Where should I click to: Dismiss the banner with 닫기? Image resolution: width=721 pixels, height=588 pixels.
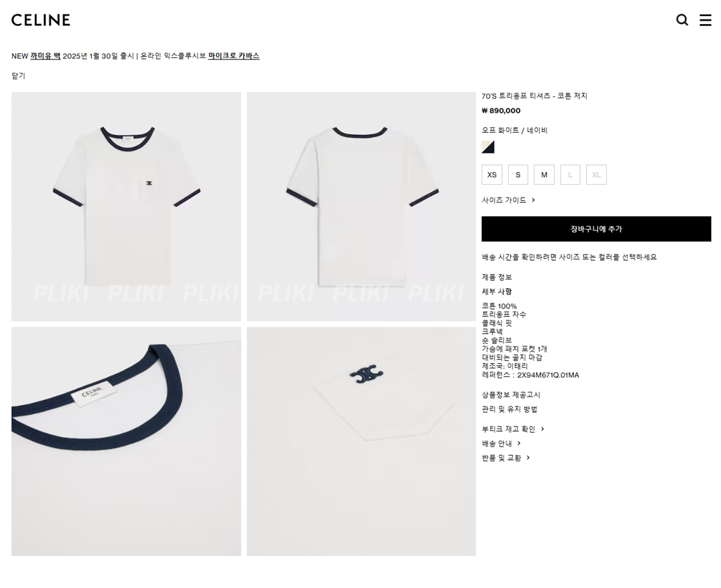(x=19, y=76)
